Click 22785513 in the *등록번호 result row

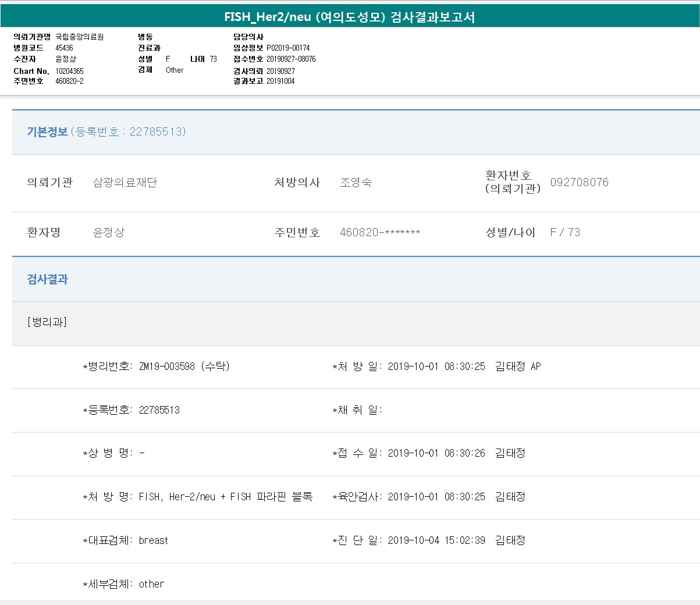coord(159,410)
